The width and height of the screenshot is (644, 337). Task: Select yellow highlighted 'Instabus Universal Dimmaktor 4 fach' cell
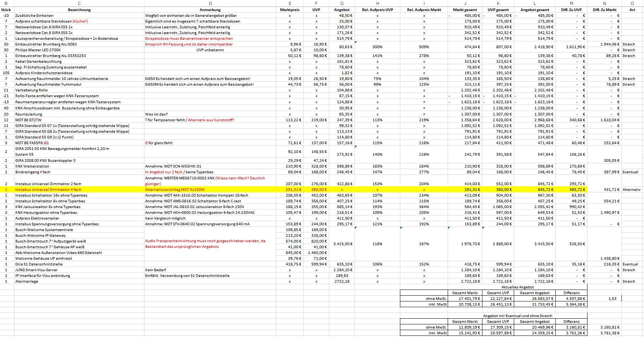pyautogui.click(x=48, y=190)
